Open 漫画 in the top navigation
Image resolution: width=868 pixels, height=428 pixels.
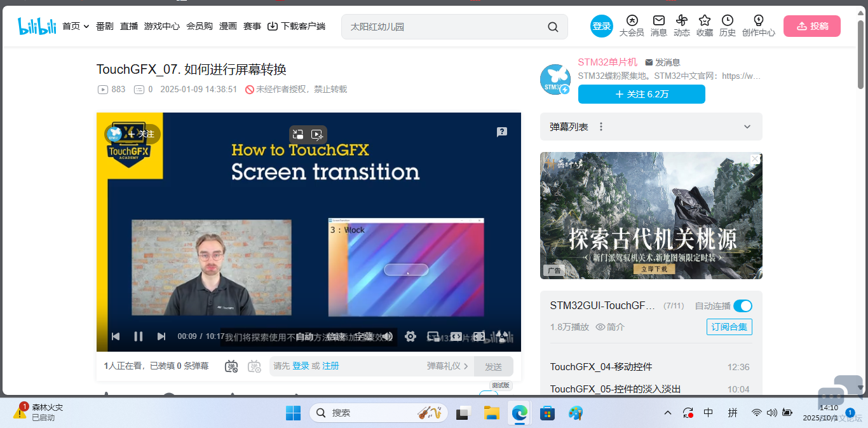click(x=228, y=26)
